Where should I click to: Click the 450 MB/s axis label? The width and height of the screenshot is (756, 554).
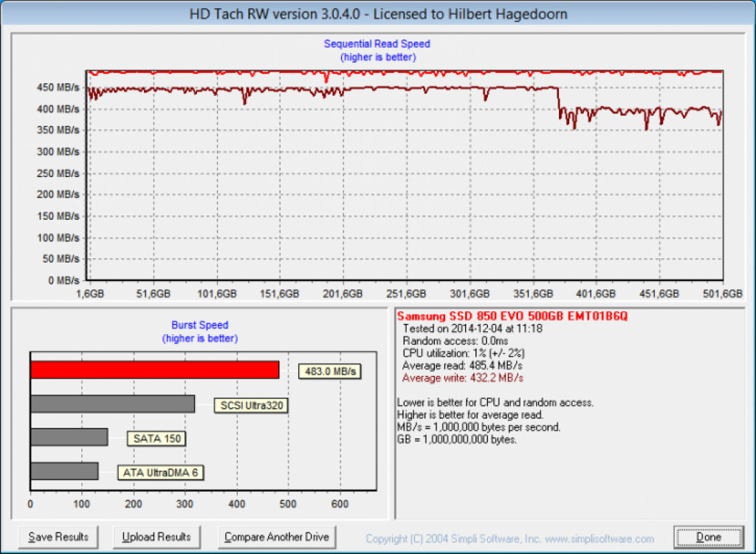click(58, 88)
